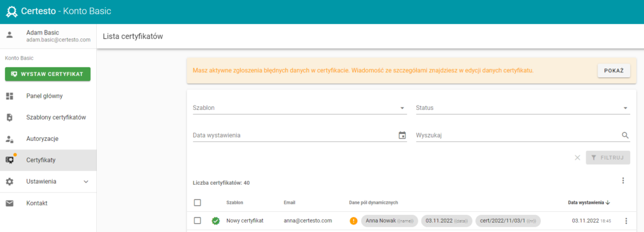Click the user avatar icon beside Adam Basic
Viewport: 644px width, 232px height.
coord(10,35)
